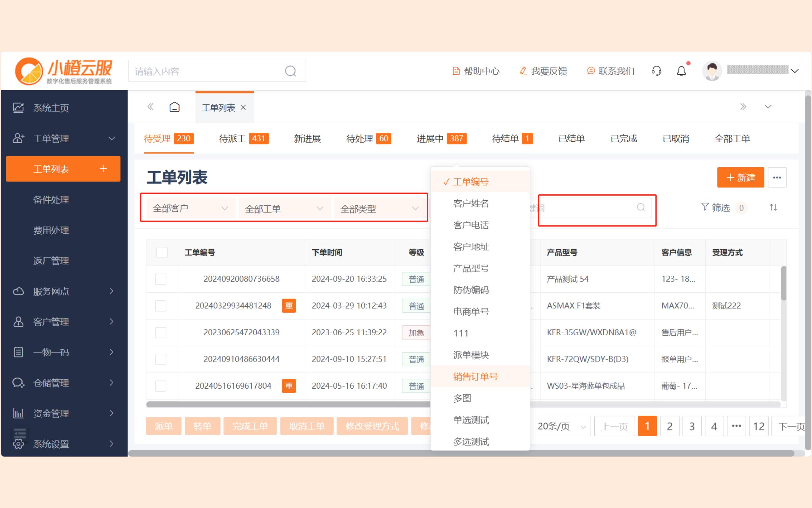Screen dimensions: 812x508
Task: Collapse the 工单管理 sidebar section
Action: click(x=112, y=138)
